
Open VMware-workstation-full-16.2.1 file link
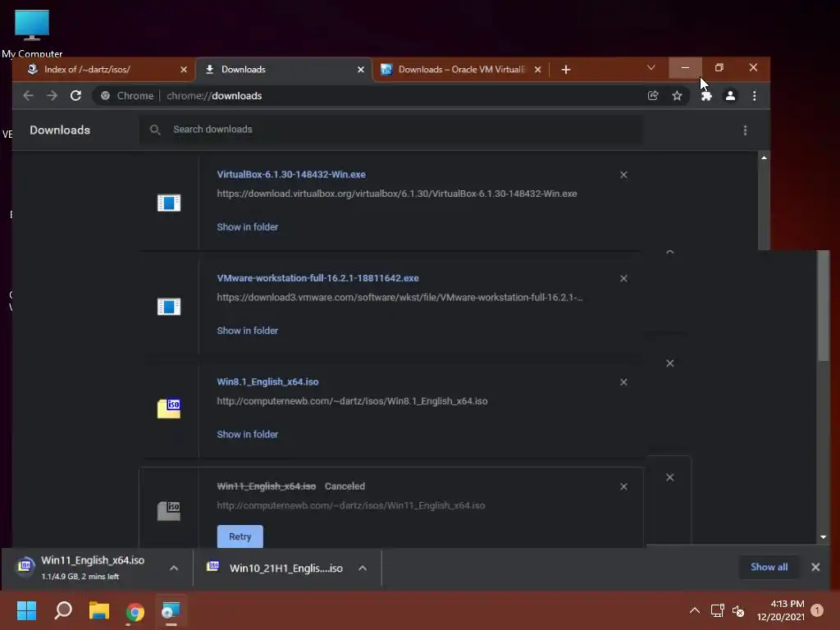click(317, 278)
